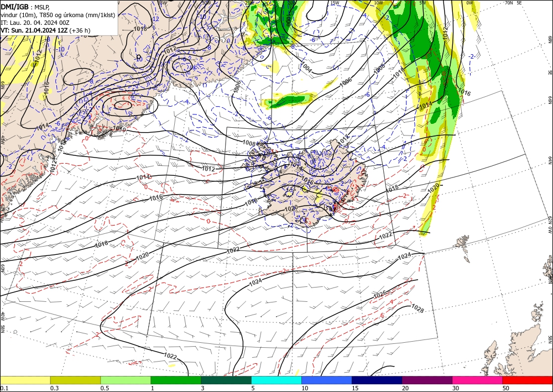Click the dark green 3 mm legend swatch
Screen dimensions: 553x392
(226, 380)
